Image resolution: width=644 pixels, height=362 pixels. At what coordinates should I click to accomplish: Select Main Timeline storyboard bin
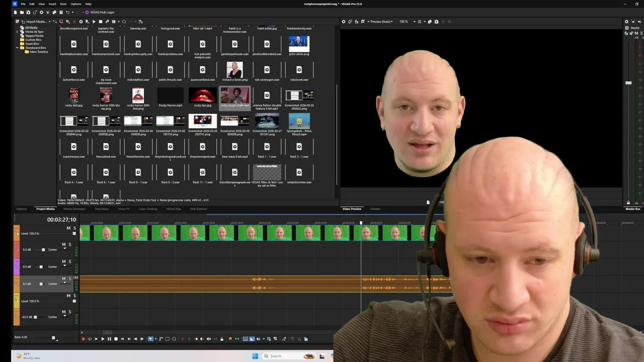coord(39,52)
